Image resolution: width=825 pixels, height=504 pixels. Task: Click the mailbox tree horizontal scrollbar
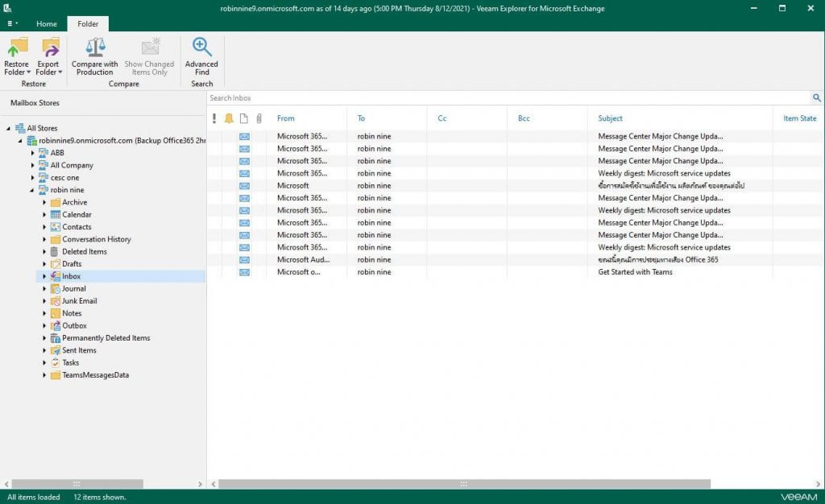[x=77, y=484]
